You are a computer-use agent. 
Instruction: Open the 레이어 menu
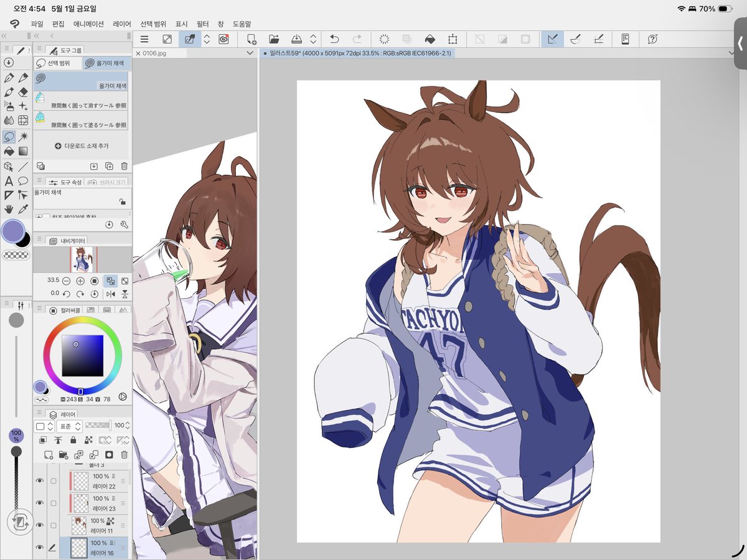click(x=122, y=24)
